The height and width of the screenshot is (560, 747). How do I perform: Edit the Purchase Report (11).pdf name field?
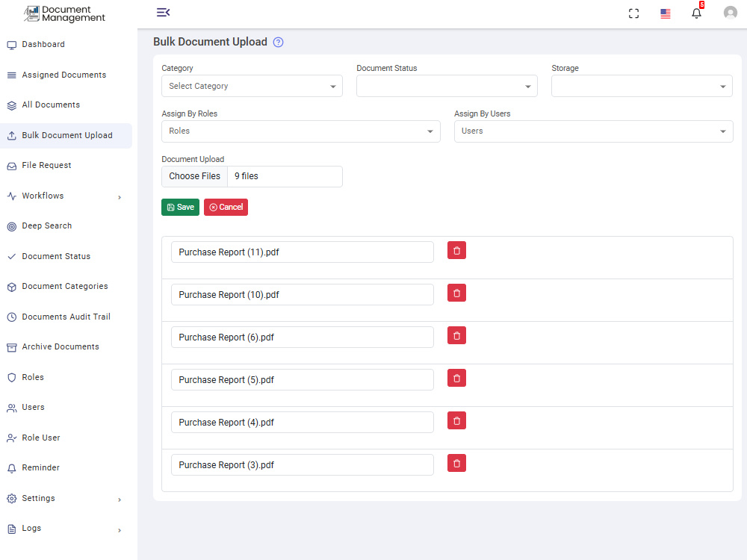[x=302, y=252]
